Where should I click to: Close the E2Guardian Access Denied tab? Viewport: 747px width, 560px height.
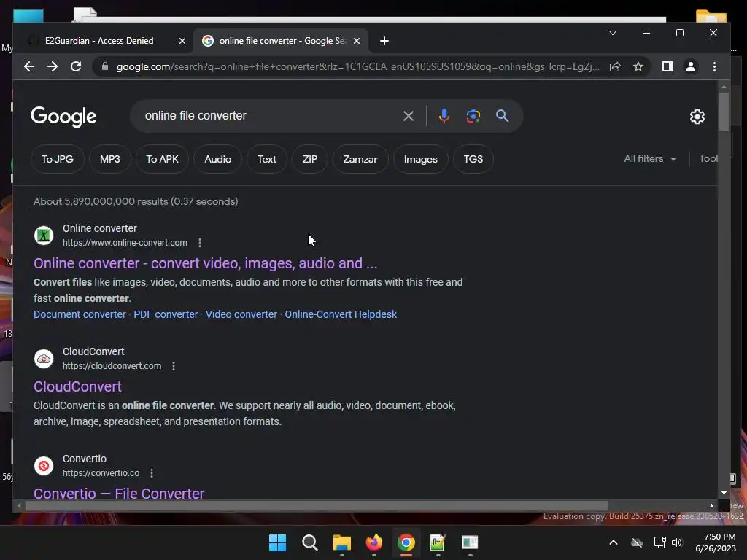[182, 41]
